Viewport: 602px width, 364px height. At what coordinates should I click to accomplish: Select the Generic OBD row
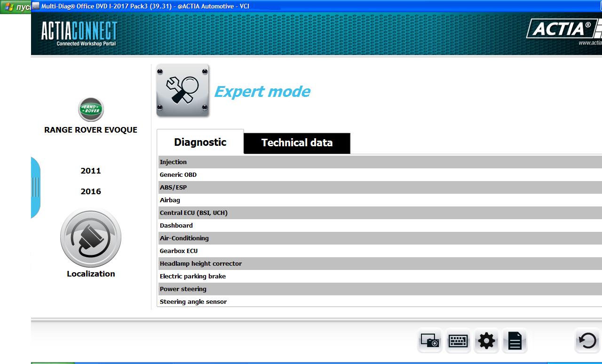tap(380, 174)
